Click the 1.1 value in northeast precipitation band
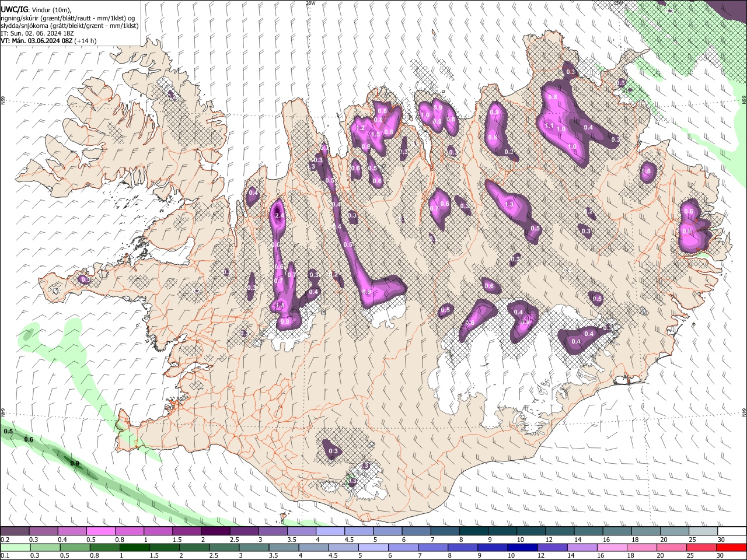747x560 pixels. coord(549,125)
